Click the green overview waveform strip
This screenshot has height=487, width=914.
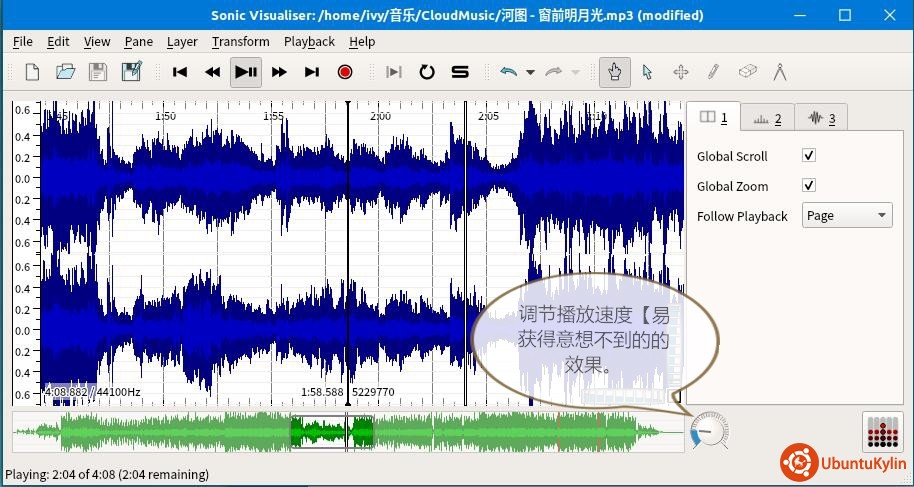coord(200,432)
